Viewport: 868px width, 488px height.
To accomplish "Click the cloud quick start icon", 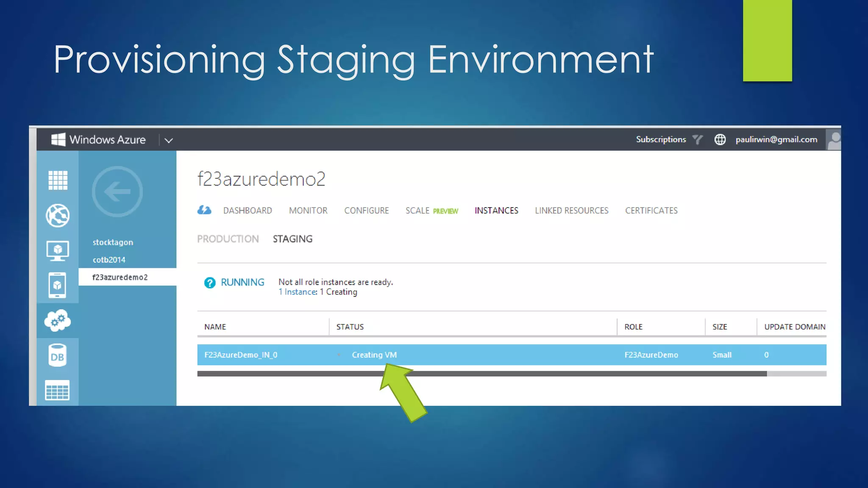I will (x=204, y=210).
